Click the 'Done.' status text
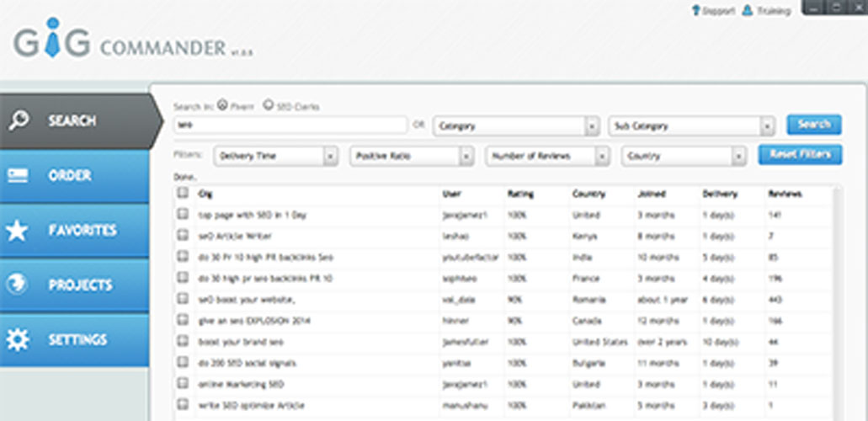Image resolution: width=868 pixels, height=421 pixels. tap(185, 177)
